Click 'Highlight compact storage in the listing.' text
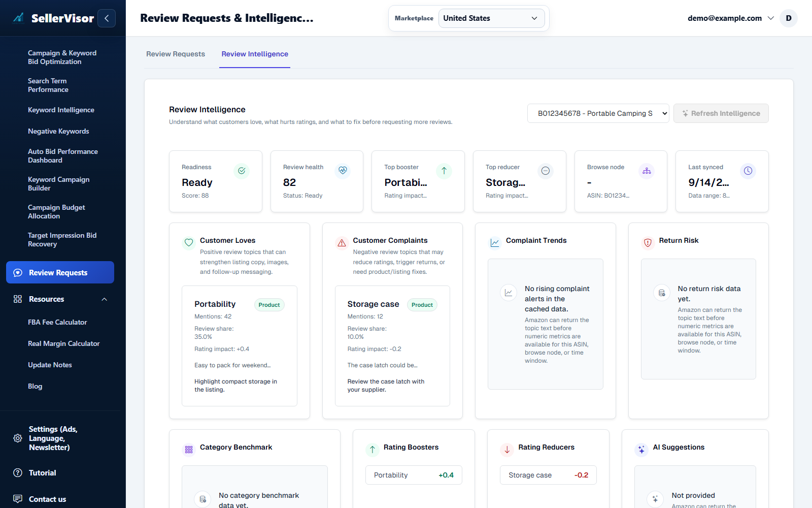The height and width of the screenshot is (508, 812). pyautogui.click(x=236, y=386)
